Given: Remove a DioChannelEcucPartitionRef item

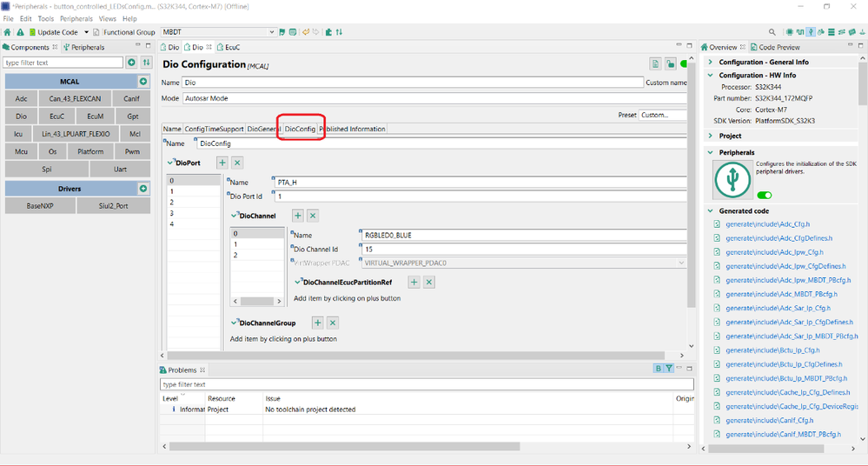Looking at the screenshot, I should click(428, 282).
